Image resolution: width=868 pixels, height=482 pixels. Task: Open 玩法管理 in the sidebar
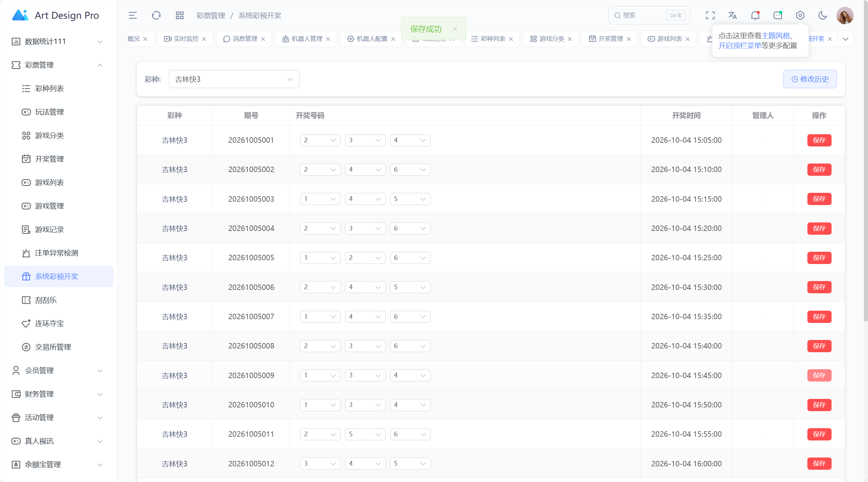point(59,112)
